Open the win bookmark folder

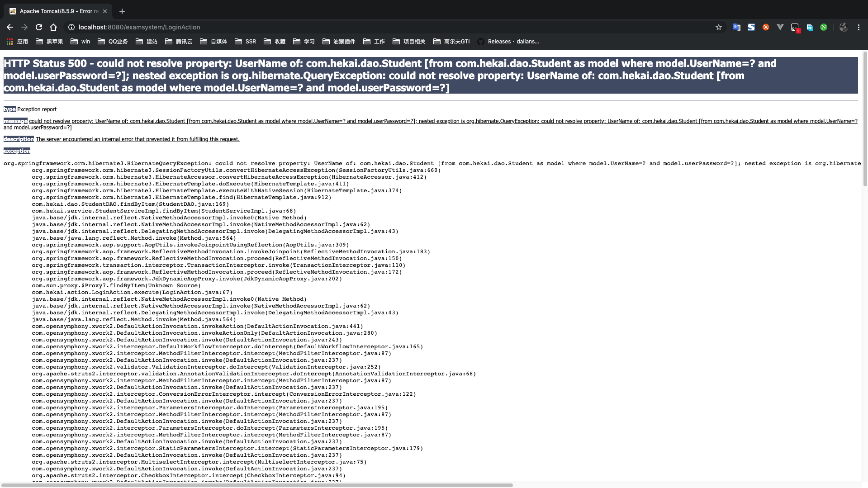81,42
